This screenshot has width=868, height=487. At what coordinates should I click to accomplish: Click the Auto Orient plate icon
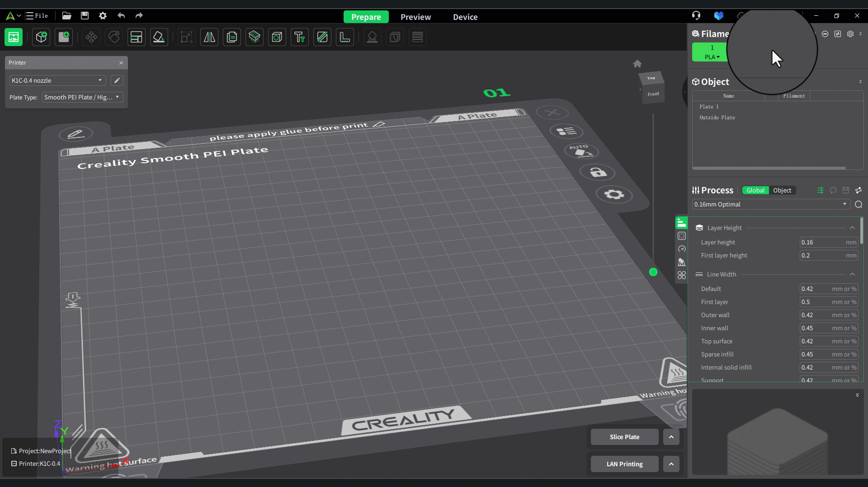tap(581, 151)
